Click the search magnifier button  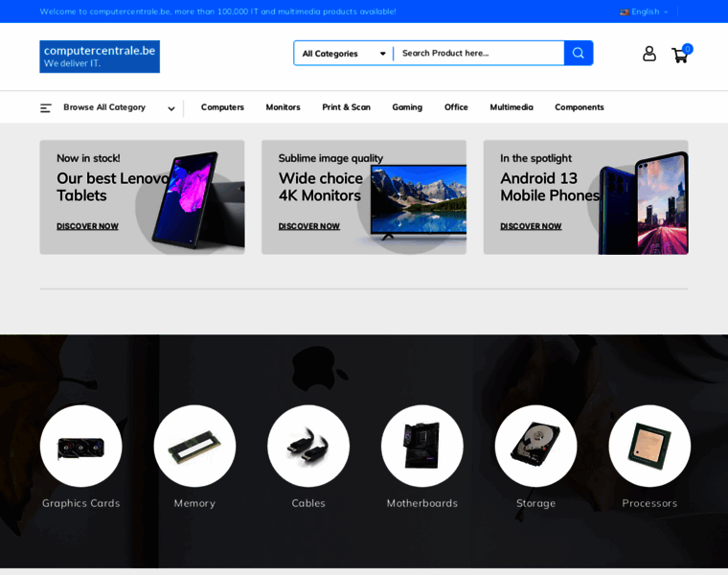[578, 53]
